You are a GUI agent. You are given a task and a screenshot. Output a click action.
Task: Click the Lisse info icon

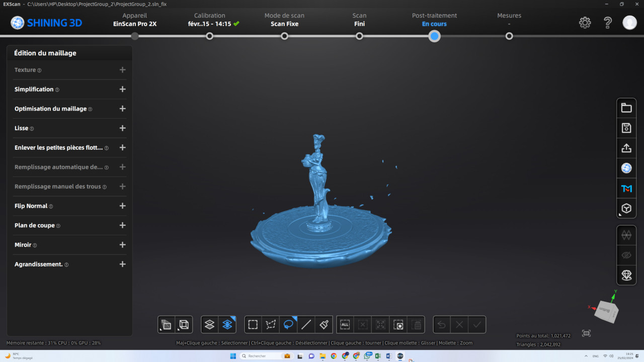[x=32, y=129]
